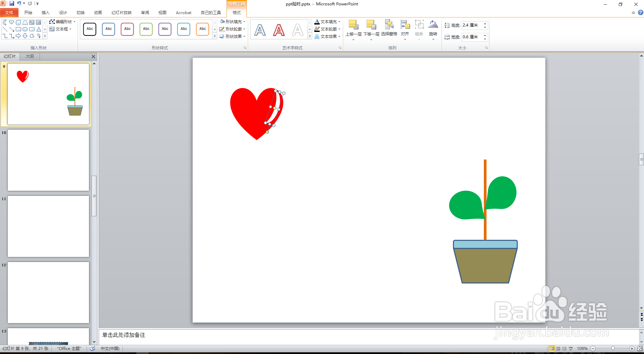Open the Shape Outline (形状轮廓) dropdown
The width and height of the screenshot is (644, 354).
click(x=233, y=29)
